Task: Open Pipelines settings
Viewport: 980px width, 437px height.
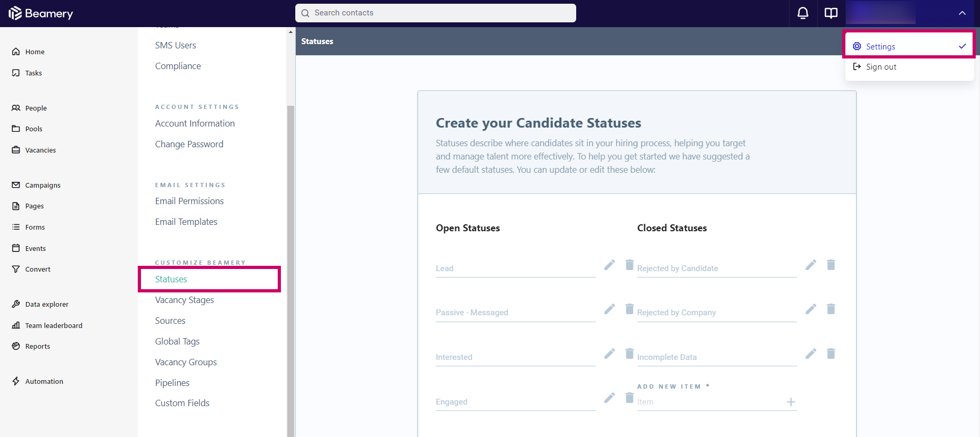Action: (172, 383)
